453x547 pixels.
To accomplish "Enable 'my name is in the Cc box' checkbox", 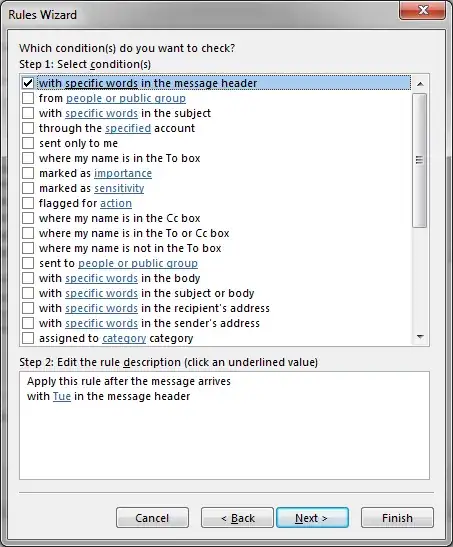I will pyautogui.click(x=28, y=218).
